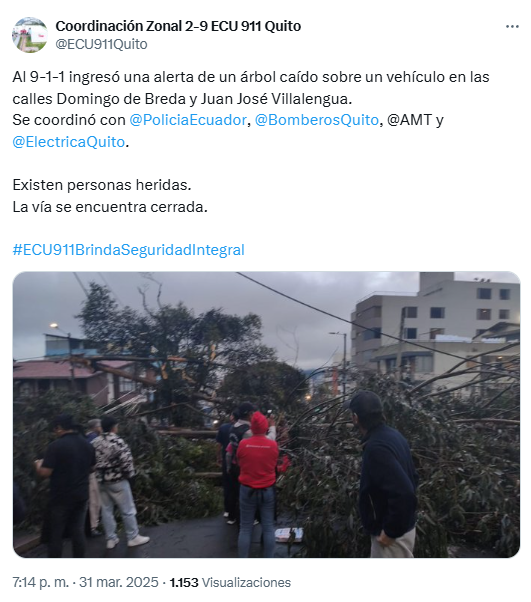The height and width of the screenshot is (602, 531).
Task: Open the fallen tree photo
Action: tap(266, 414)
